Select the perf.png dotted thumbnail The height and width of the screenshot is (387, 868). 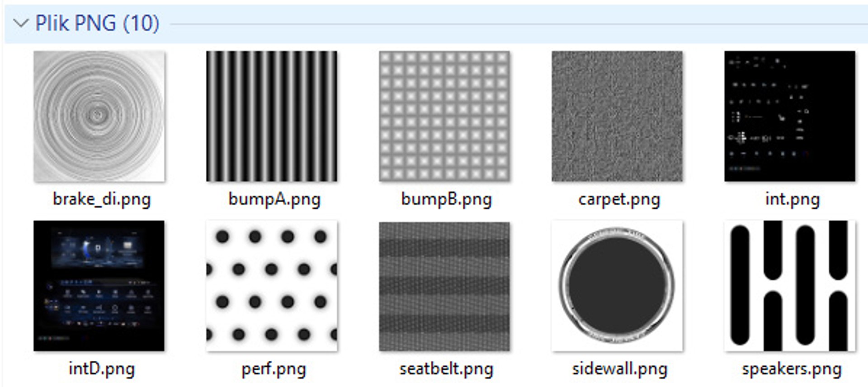272,286
